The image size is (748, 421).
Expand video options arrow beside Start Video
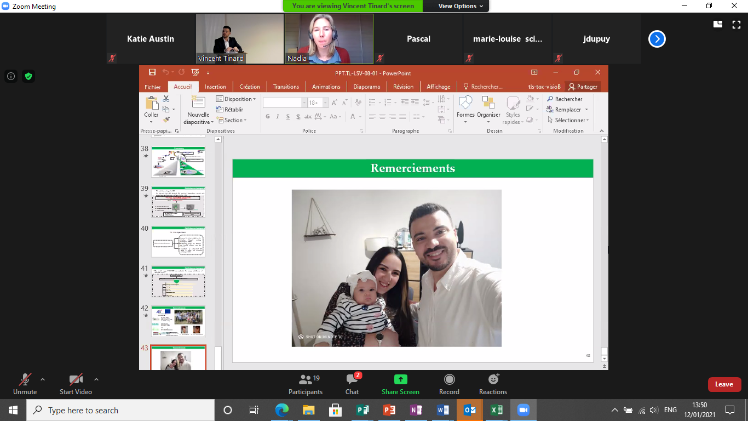pyautogui.click(x=96, y=379)
